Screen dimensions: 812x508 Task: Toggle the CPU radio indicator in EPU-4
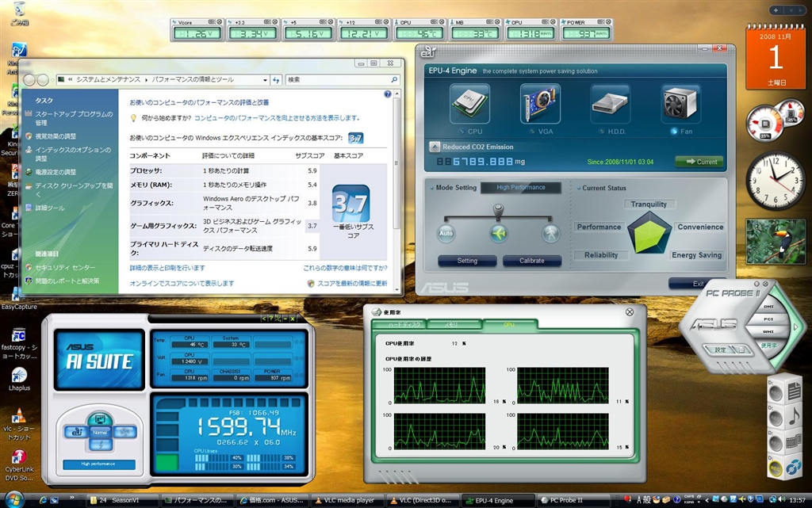coord(462,132)
